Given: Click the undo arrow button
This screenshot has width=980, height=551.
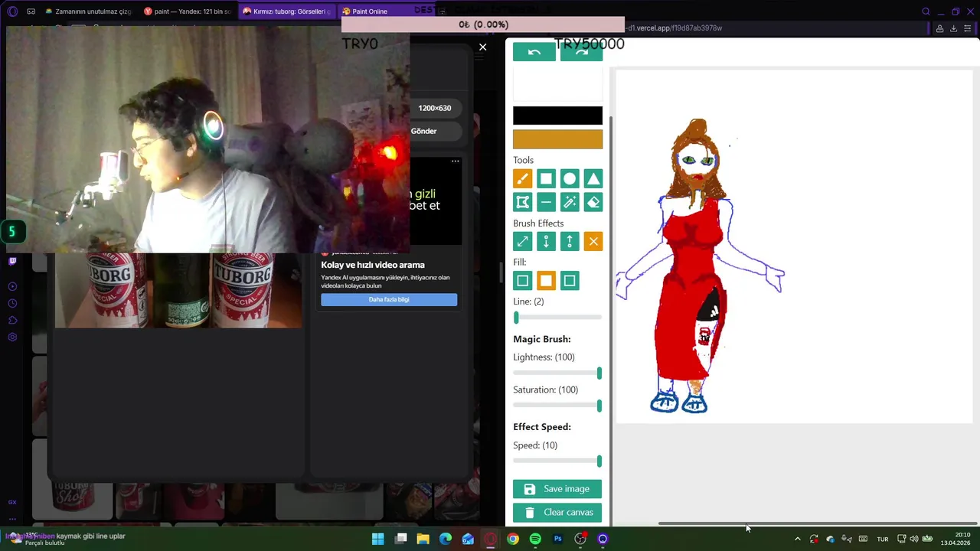Looking at the screenshot, I should (x=534, y=52).
